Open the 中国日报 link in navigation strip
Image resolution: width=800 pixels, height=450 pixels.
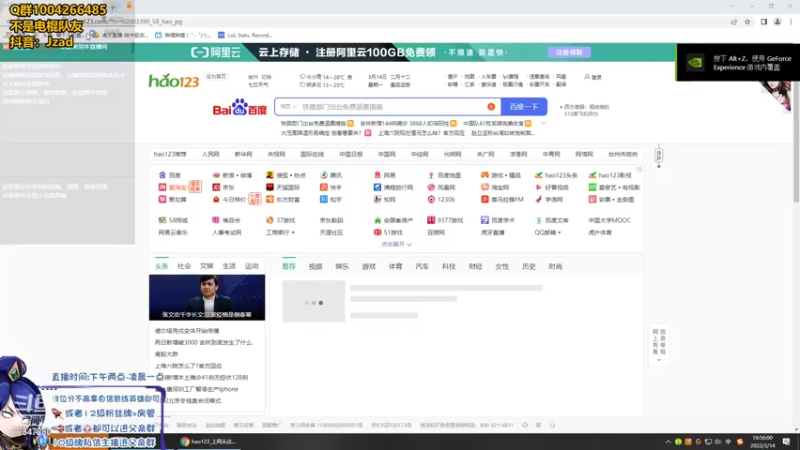coord(351,154)
